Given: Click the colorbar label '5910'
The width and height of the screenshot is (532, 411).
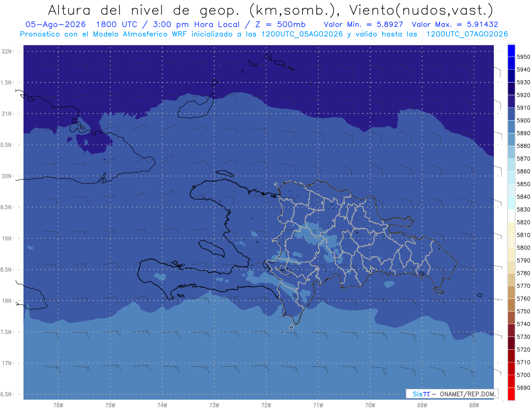Looking at the screenshot, I should 523,108.
